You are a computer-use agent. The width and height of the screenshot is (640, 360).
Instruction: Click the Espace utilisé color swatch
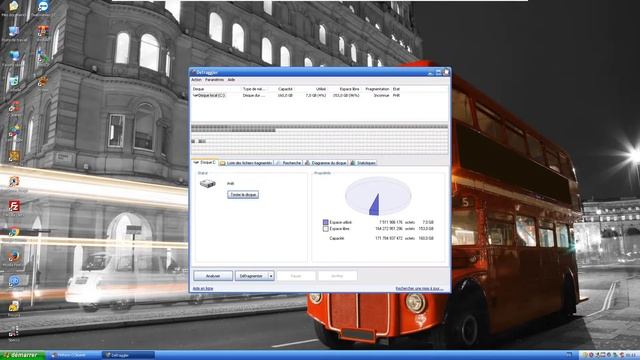[x=325, y=222]
